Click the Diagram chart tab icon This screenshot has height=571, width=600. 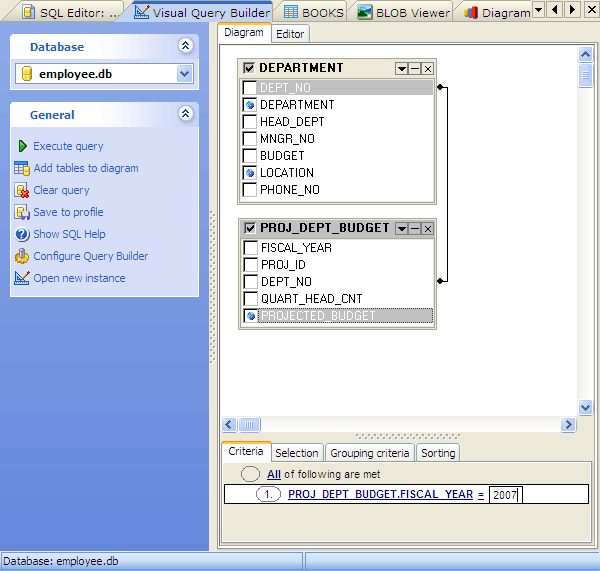[x=471, y=13]
